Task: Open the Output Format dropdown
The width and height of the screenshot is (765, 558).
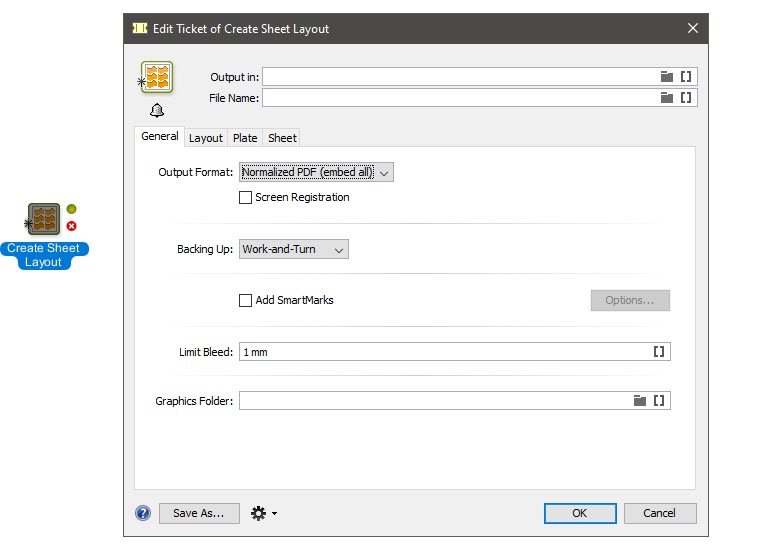Action: (x=317, y=172)
